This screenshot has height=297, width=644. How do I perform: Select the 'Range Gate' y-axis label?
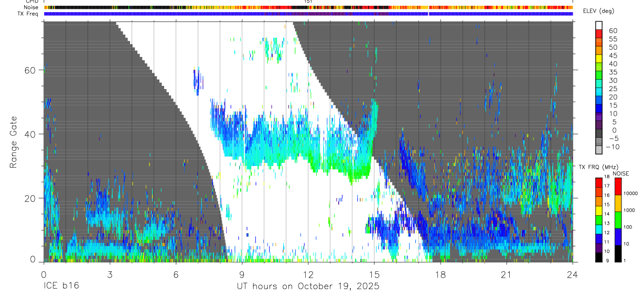(13, 142)
